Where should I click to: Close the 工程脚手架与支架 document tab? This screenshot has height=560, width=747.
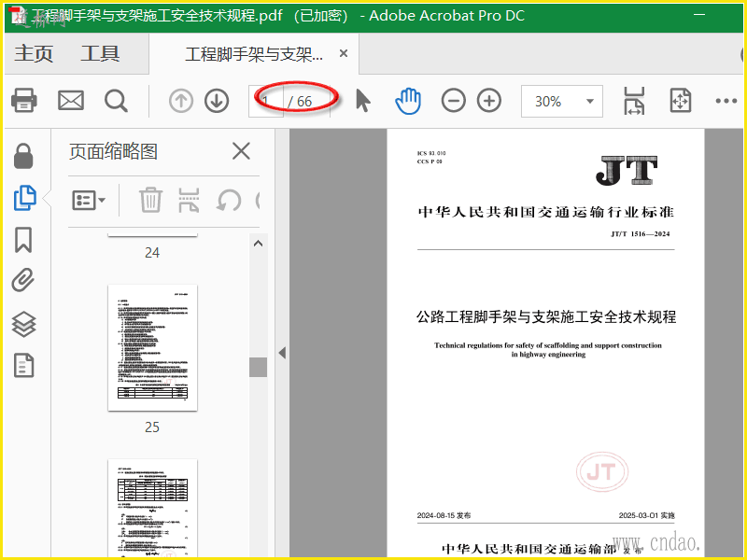pos(344,53)
